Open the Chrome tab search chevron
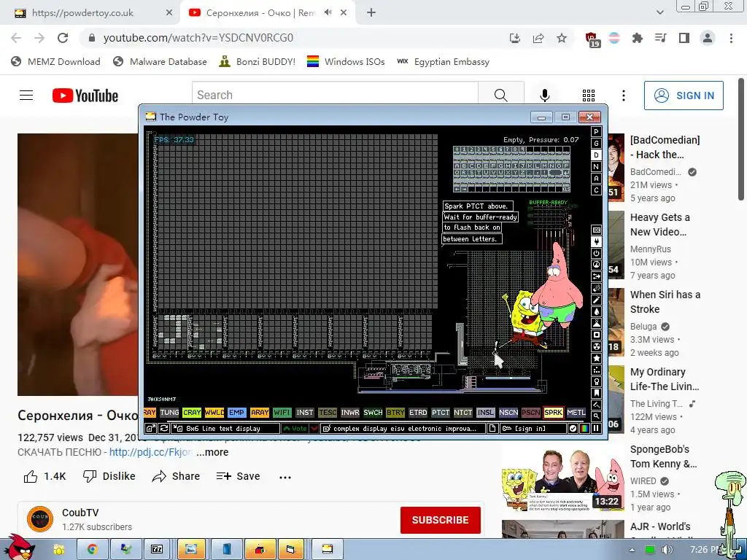 659,12
